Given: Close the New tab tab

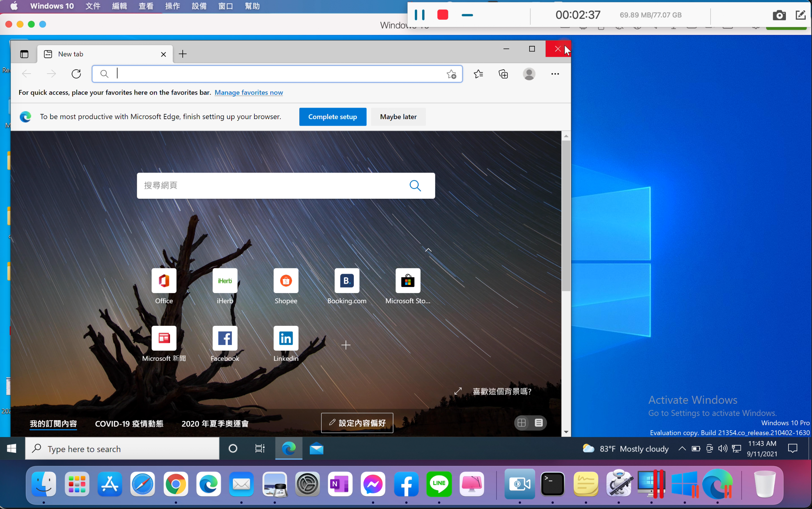Looking at the screenshot, I should 164,54.
